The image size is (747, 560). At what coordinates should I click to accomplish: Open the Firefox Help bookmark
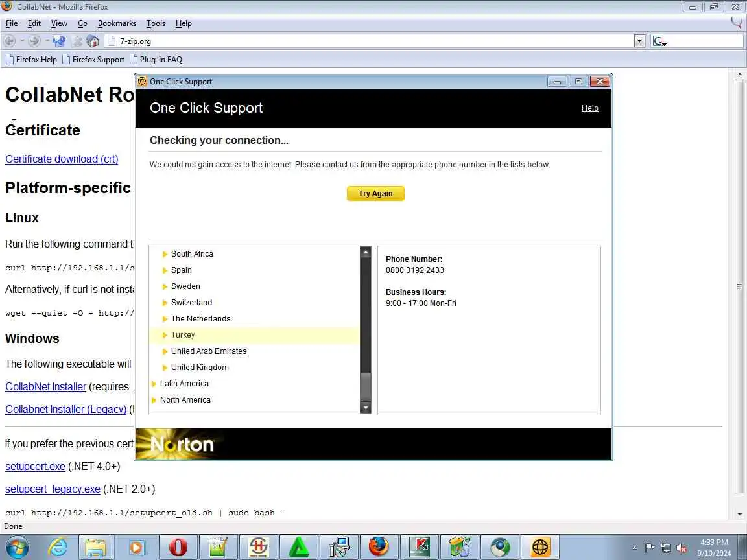31,60
